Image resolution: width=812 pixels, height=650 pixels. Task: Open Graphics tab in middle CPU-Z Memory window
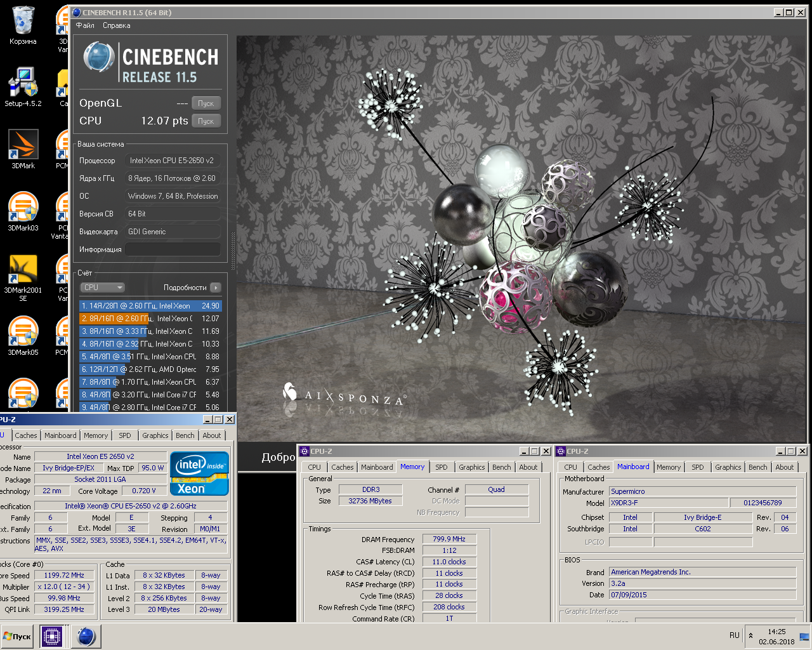click(472, 467)
